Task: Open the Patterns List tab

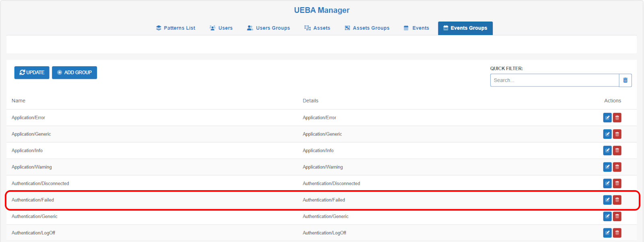Action: (175, 28)
